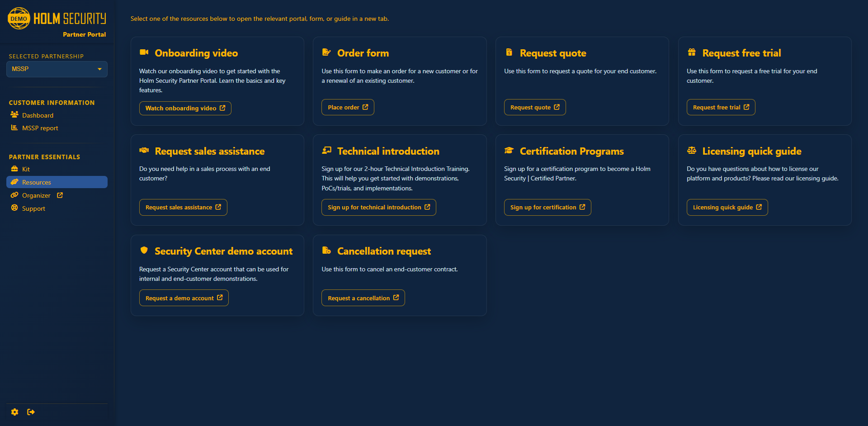
Task: Open the Selected Partnership MSSP dropdown
Action: (57, 69)
